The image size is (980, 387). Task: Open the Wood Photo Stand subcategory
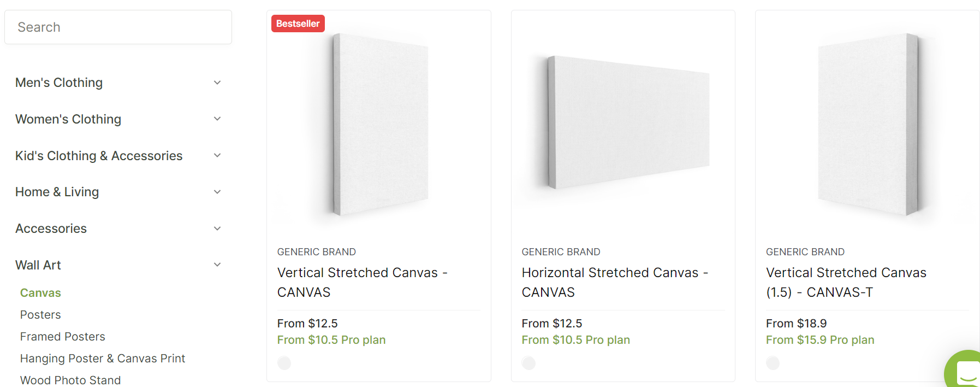(x=70, y=379)
